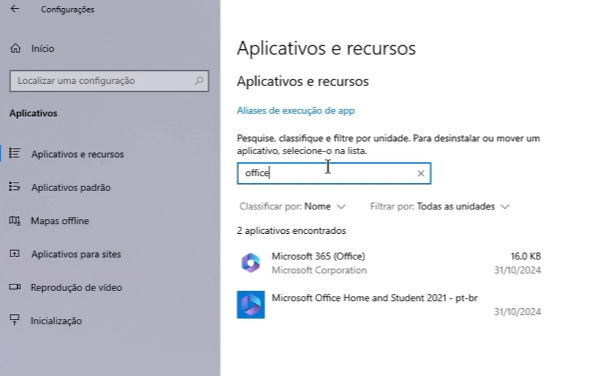Open Inicialização settings page

point(56,321)
